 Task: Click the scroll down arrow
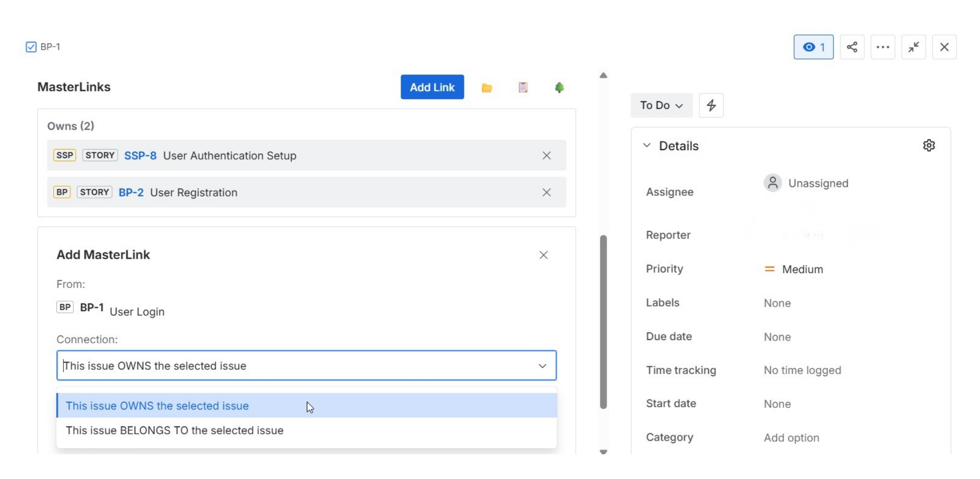(x=603, y=452)
